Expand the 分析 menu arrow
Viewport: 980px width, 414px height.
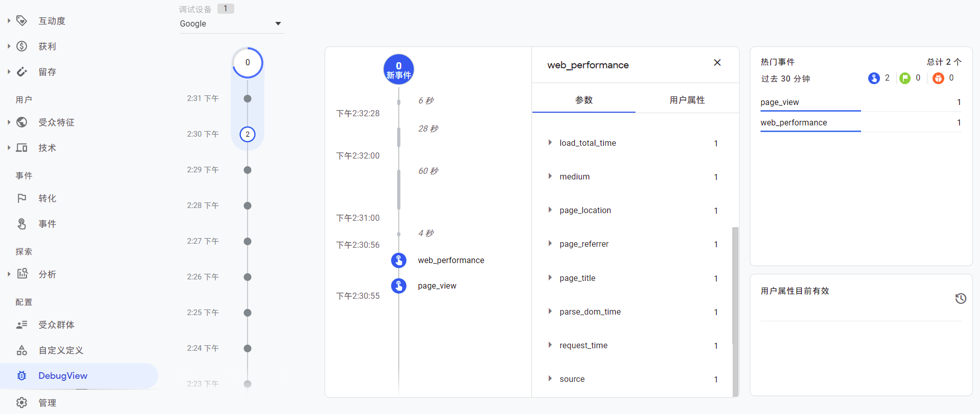click(9, 274)
